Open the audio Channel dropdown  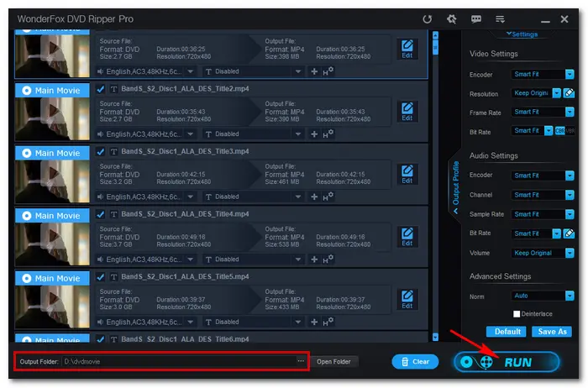pos(570,195)
